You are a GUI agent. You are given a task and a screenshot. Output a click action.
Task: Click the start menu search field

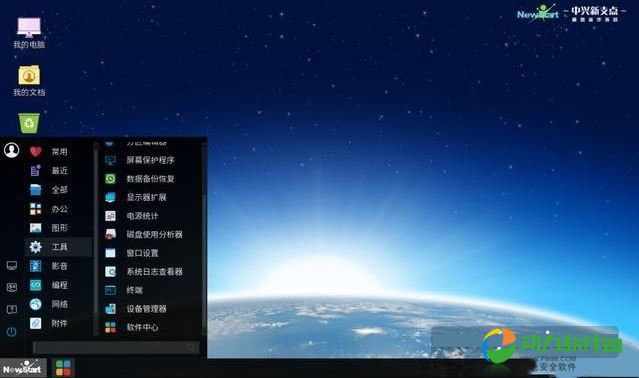[x=116, y=347]
